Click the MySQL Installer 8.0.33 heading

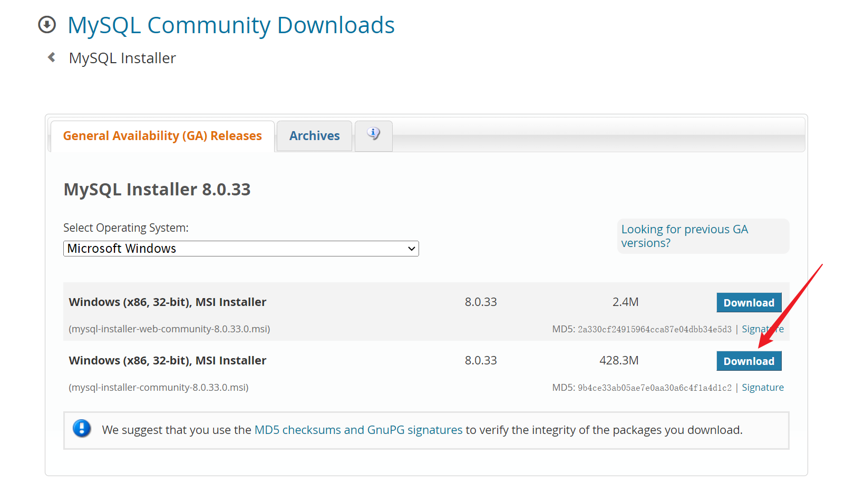(x=157, y=190)
